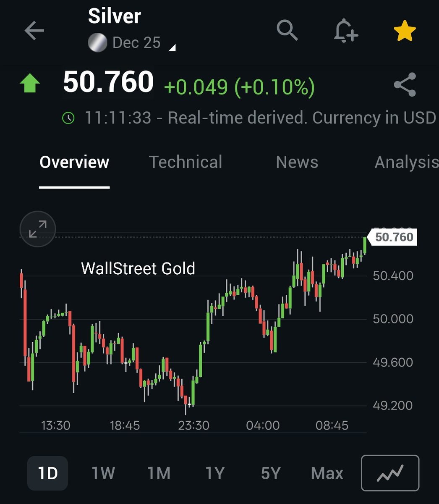Screen dimensions: 439x504
Task: Select the 1Y timeframe button
Action: point(214,473)
